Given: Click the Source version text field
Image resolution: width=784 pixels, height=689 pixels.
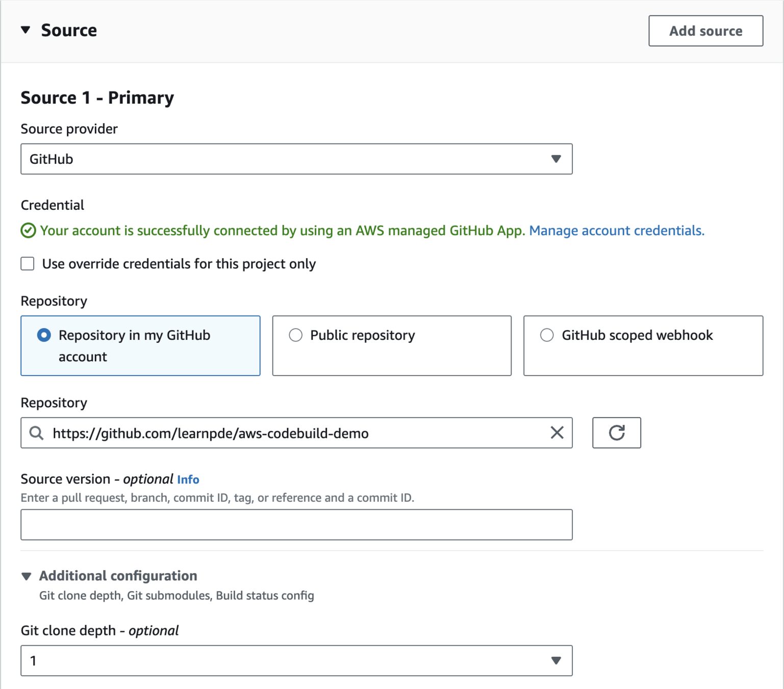Looking at the screenshot, I should 296,525.
